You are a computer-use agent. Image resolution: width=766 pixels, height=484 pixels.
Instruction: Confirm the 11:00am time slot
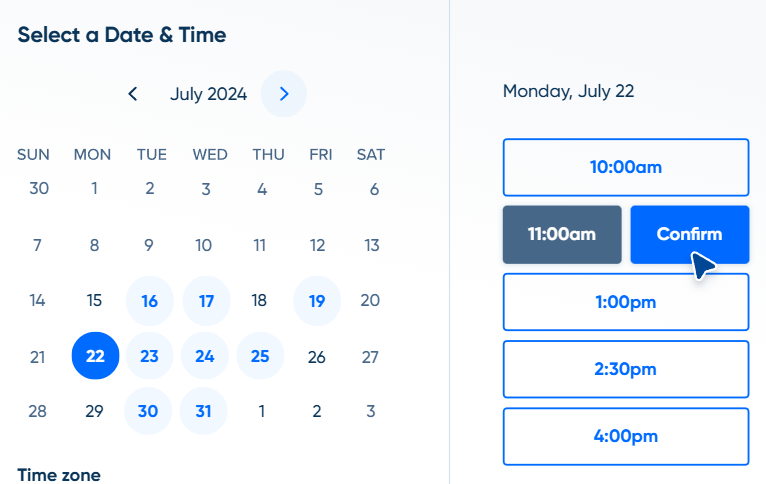pos(689,235)
